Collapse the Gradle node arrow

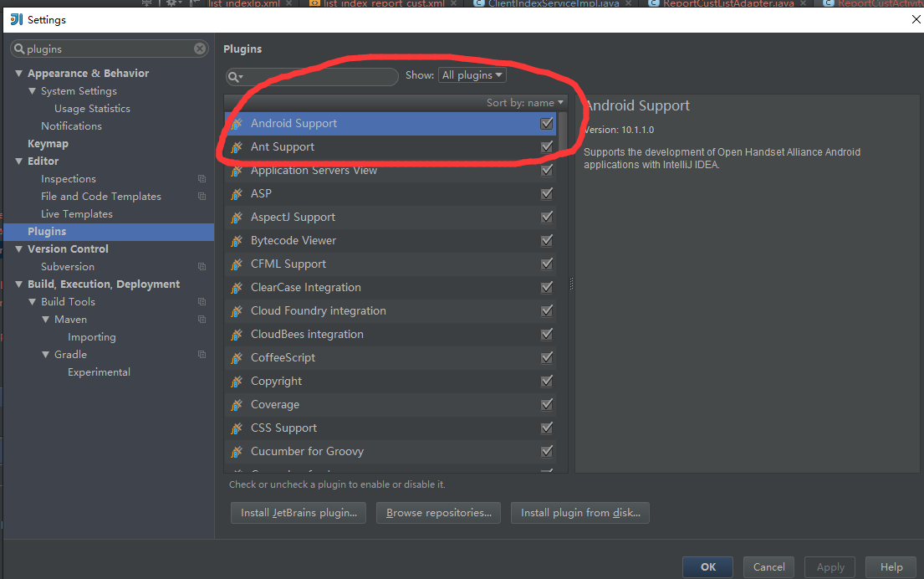45,355
